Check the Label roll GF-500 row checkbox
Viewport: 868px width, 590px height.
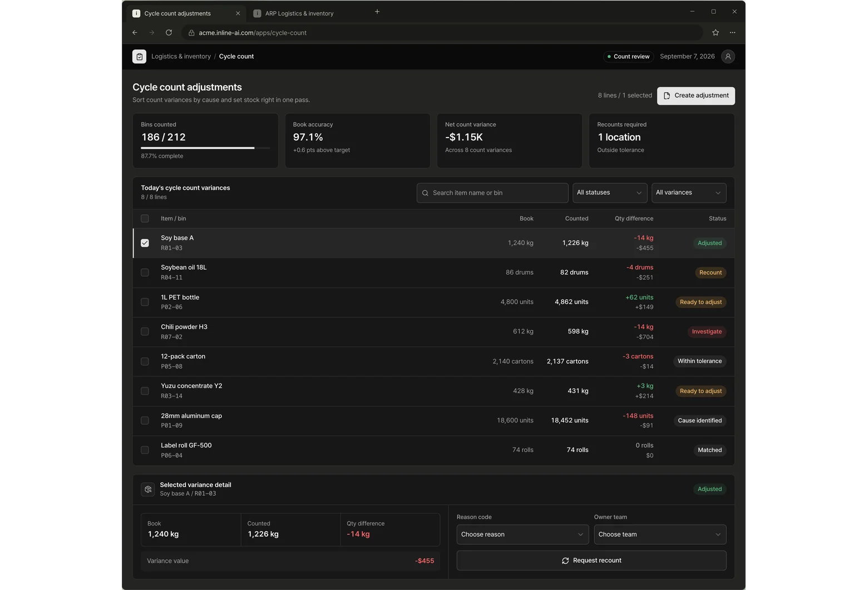point(145,450)
